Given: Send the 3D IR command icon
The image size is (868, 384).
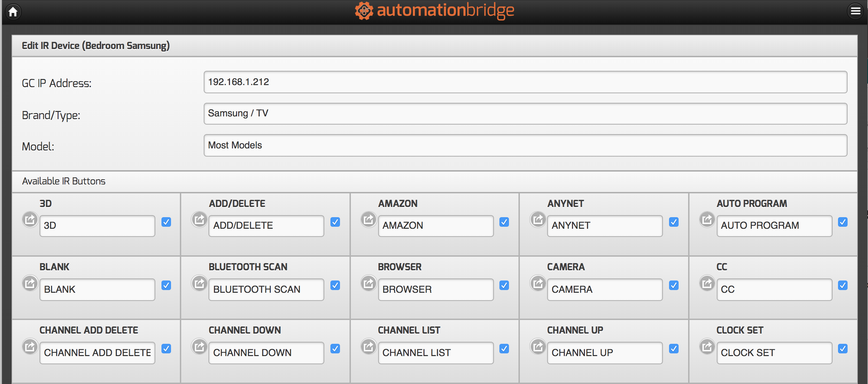Looking at the screenshot, I should pos(30,219).
